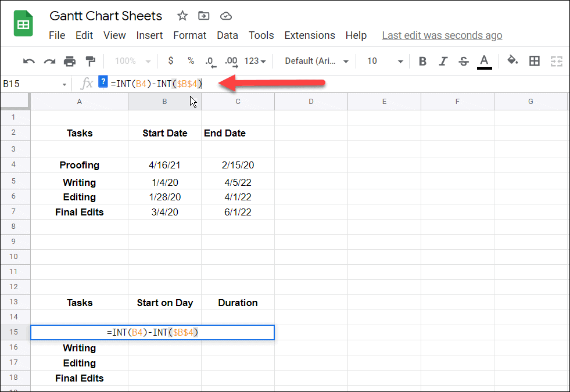Toggle strikethrough formatting
The height and width of the screenshot is (392, 570).
click(x=463, y=61)
